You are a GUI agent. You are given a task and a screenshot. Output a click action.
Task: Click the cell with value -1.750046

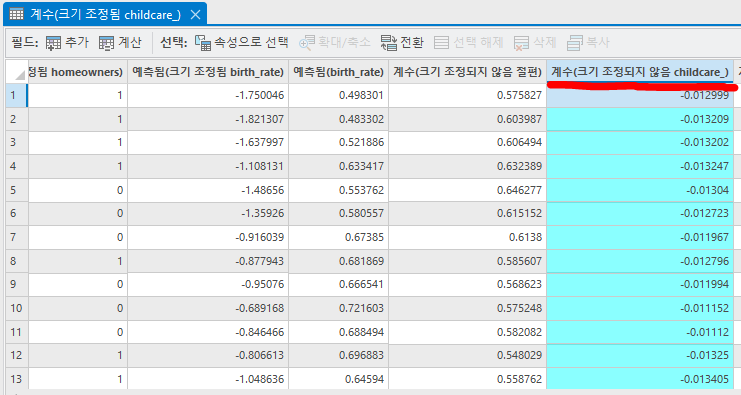click(208, 95)
